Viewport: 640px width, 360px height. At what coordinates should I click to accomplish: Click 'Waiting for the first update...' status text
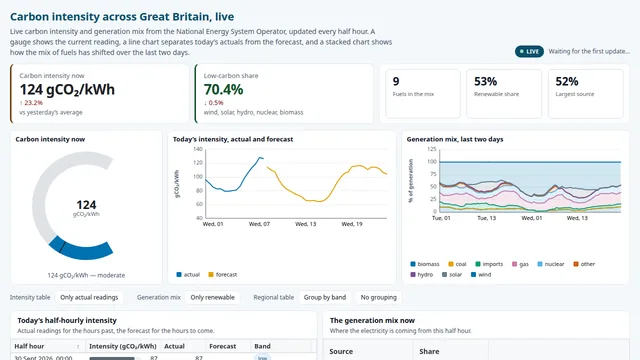tap(589, 51)
